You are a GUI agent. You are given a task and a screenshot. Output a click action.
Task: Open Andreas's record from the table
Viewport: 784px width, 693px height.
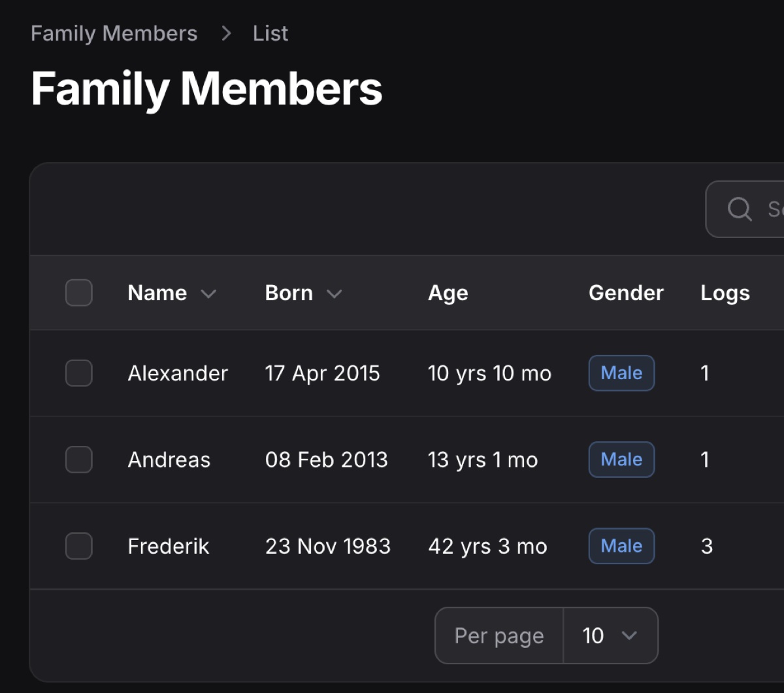[x=169, y=460]
